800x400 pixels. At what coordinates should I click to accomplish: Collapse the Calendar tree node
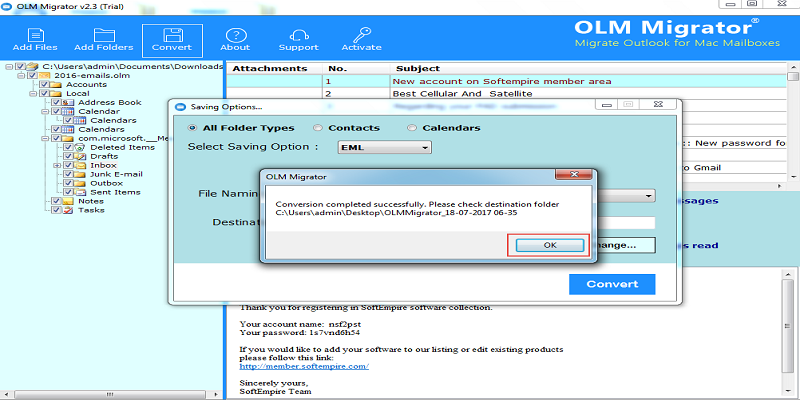pyautogui.click(x=45, y=111)
